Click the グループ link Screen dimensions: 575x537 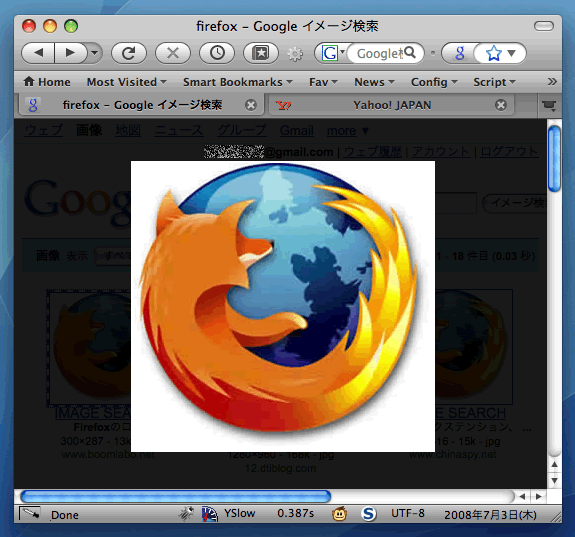pyautogui.click(x=241, y=130)
